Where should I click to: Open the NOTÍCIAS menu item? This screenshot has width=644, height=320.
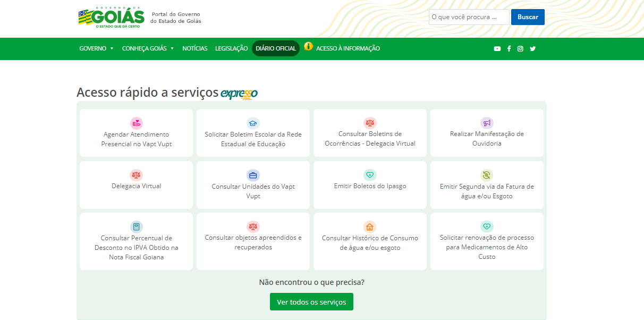click(195, 48)
